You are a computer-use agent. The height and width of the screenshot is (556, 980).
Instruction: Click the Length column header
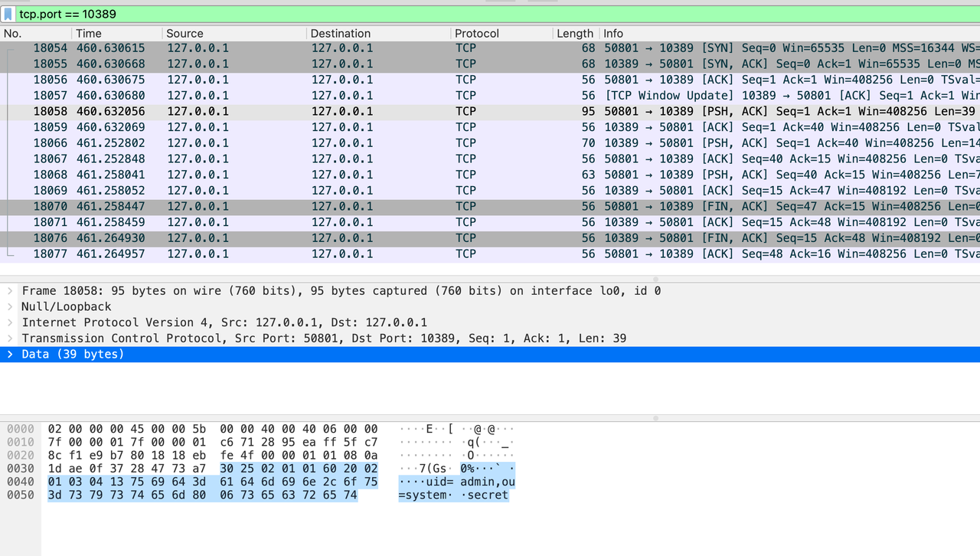[574, 34]
